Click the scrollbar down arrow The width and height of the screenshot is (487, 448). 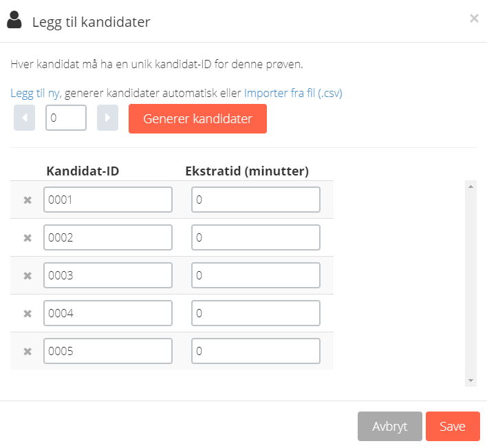point(470,381)
